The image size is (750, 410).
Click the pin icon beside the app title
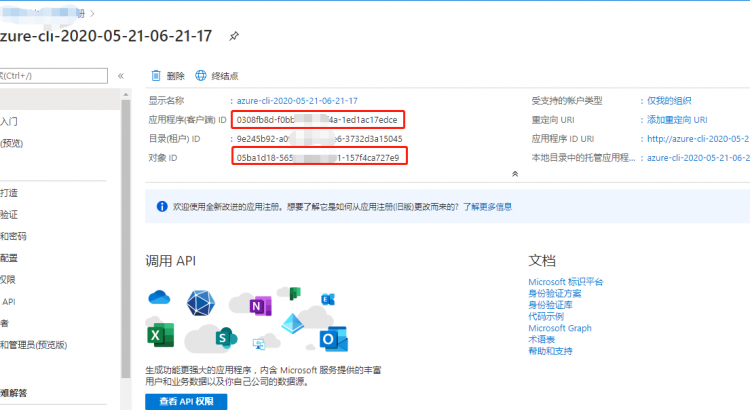click(234, 36)
